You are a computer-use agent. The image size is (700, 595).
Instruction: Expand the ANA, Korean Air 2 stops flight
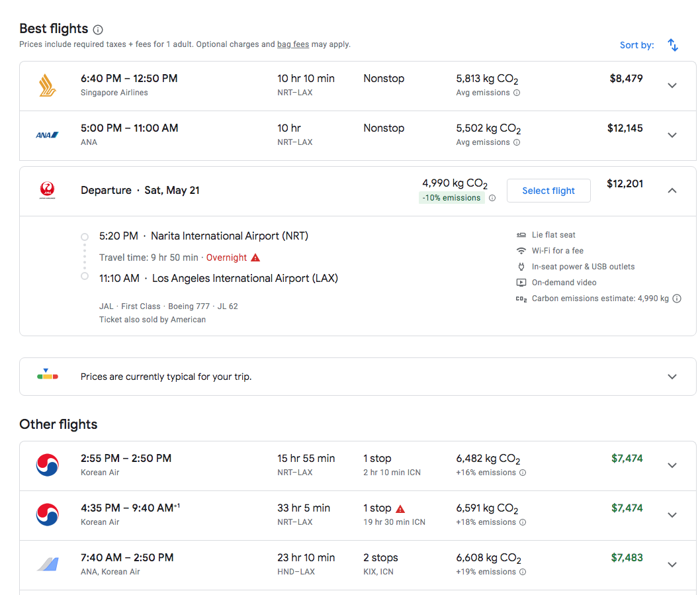point(672,565)
